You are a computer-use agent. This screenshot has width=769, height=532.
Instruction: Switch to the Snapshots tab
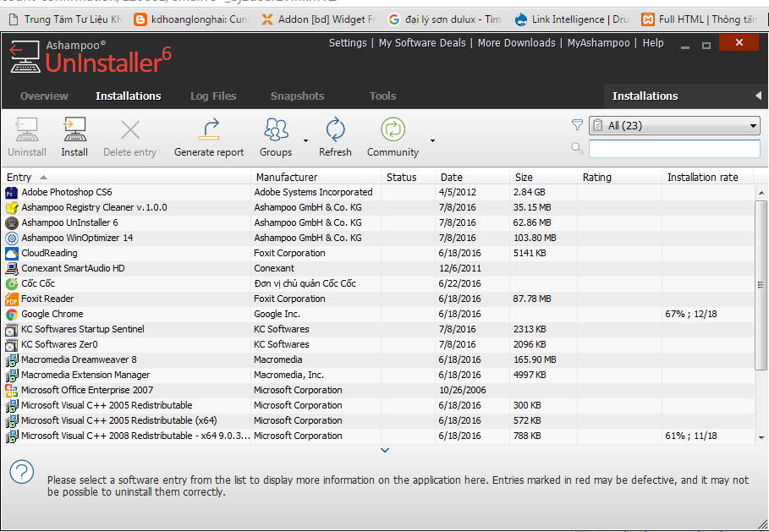(x=297, y=96)
